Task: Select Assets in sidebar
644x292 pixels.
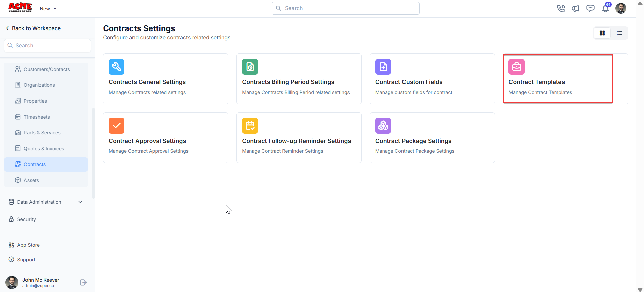Action: tap(46, 180)
